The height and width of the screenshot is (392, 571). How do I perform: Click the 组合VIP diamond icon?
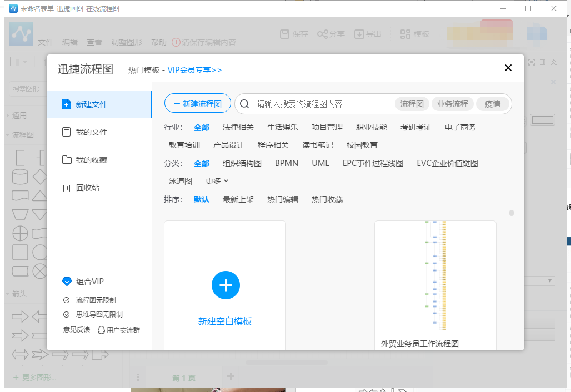67,282
